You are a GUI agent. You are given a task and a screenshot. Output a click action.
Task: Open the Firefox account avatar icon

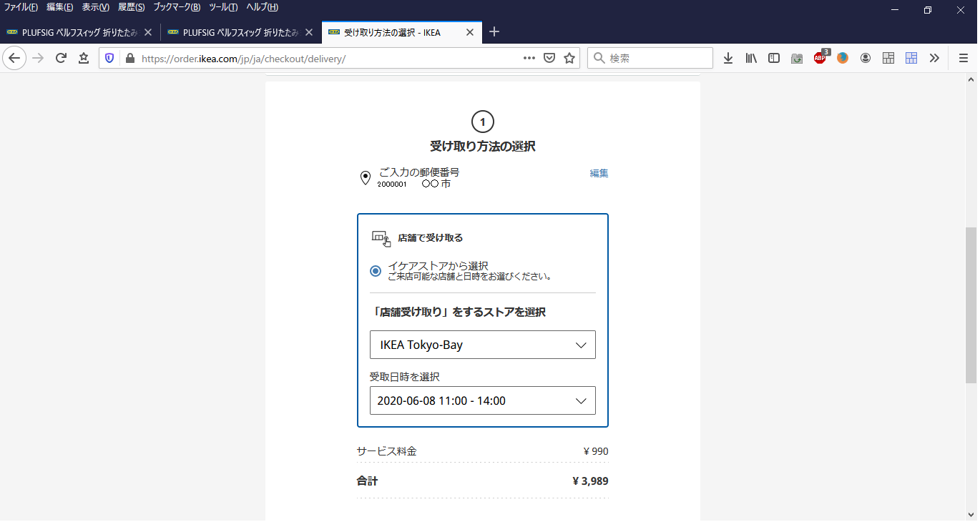coord(866,59)
